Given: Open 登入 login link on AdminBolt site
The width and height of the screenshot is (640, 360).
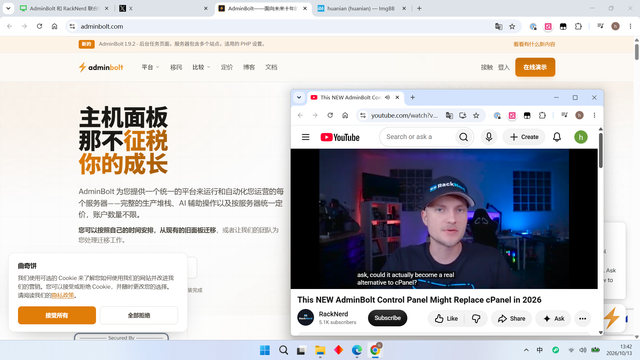Looking at the screenshot, I should (504, 67).
